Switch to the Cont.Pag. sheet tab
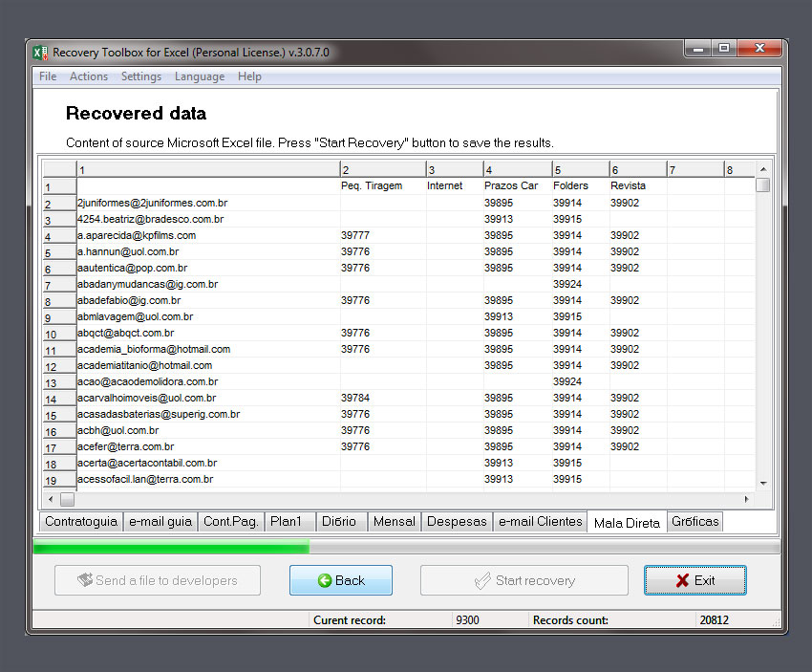The height and width of the screenshot is (672, 812). pyautogui.click(x=230, y=521)
